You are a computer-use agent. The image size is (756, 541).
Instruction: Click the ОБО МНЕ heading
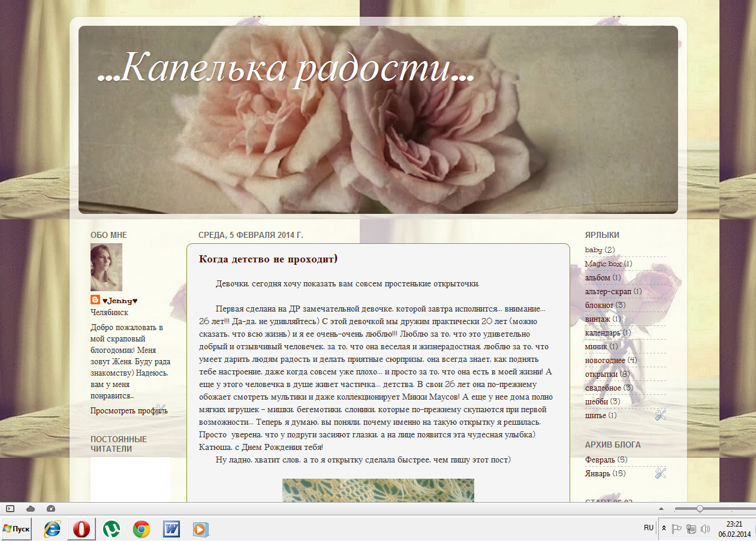(109, 235)
